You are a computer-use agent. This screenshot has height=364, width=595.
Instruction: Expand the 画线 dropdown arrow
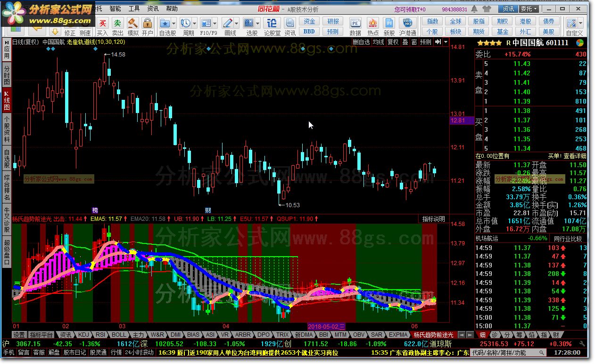point(237,23)
